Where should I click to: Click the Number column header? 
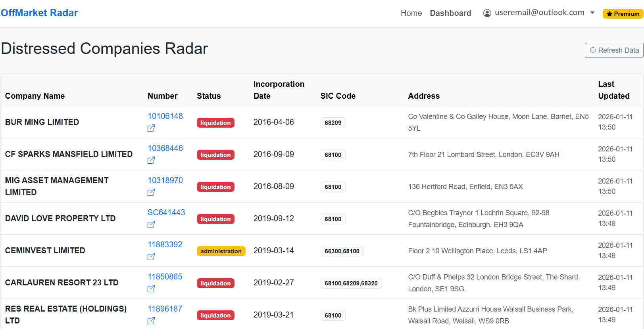coord(163,96)
